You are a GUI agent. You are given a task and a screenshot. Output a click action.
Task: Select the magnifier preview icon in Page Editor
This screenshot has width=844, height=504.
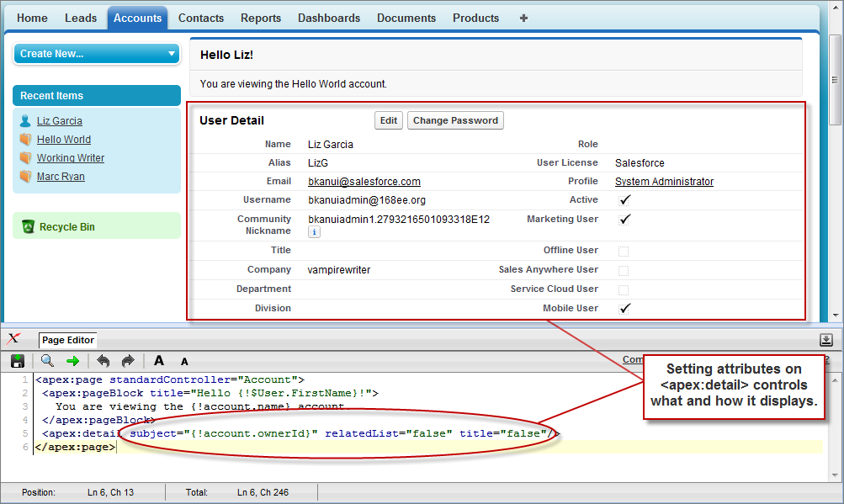coord(46,360)
